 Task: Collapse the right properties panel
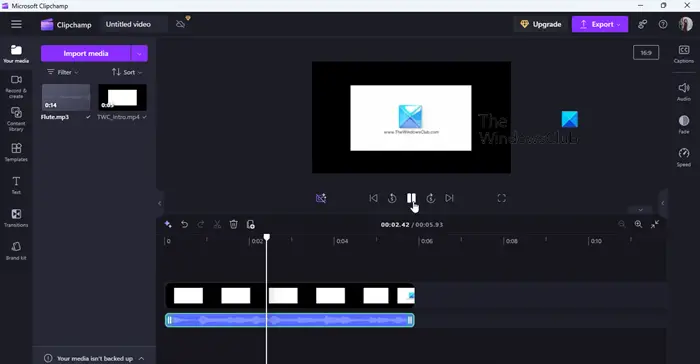coord(663,203)
